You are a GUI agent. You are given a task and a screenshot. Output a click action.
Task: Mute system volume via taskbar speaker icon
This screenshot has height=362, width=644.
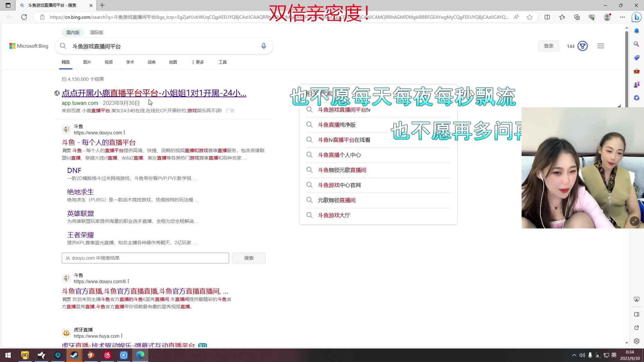pos(582,355)
